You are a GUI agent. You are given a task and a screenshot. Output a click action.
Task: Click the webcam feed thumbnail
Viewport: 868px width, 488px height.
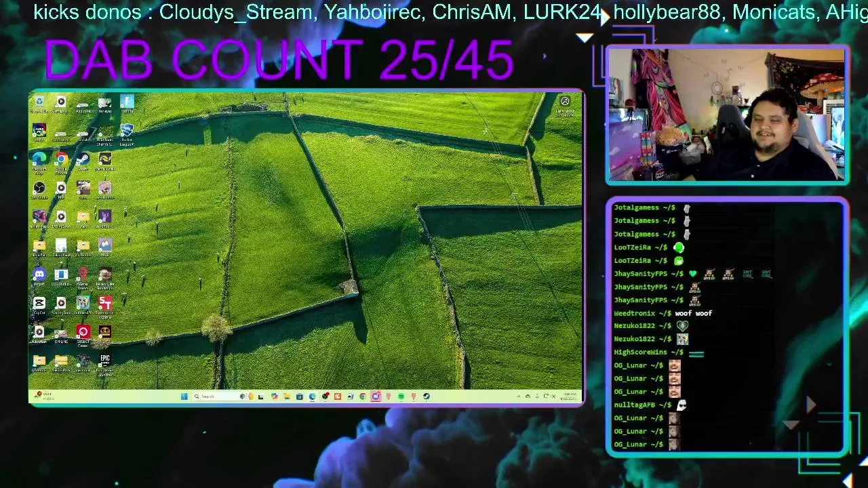point(726,114)
